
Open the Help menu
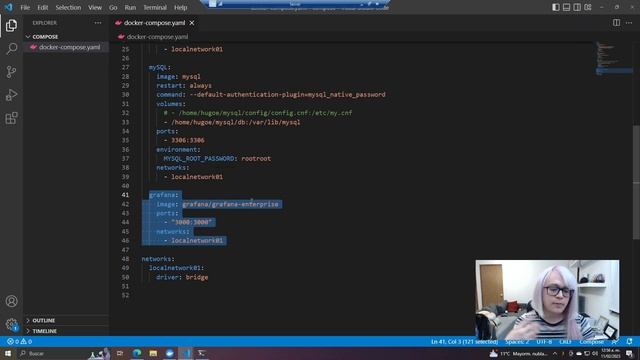point(180,7)
